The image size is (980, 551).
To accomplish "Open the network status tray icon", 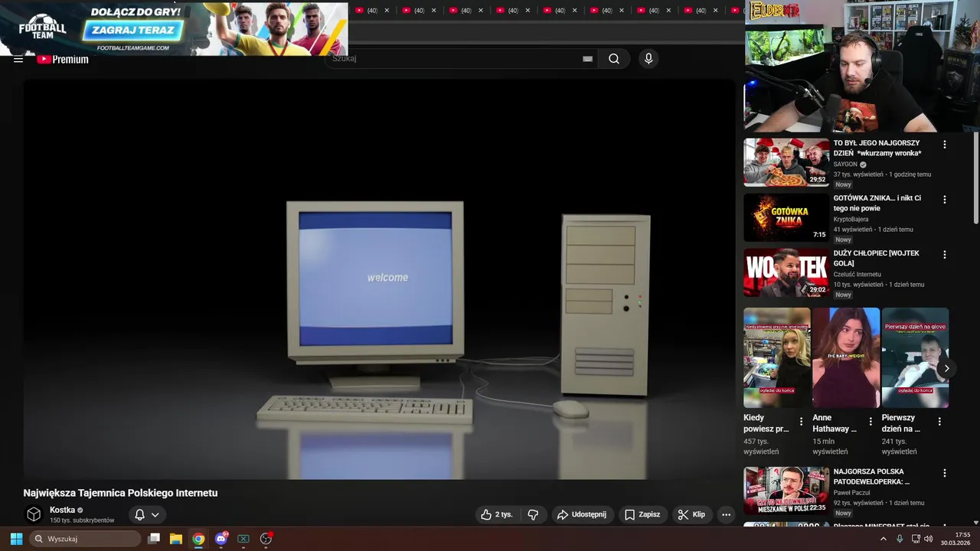I will coord(916,539).
